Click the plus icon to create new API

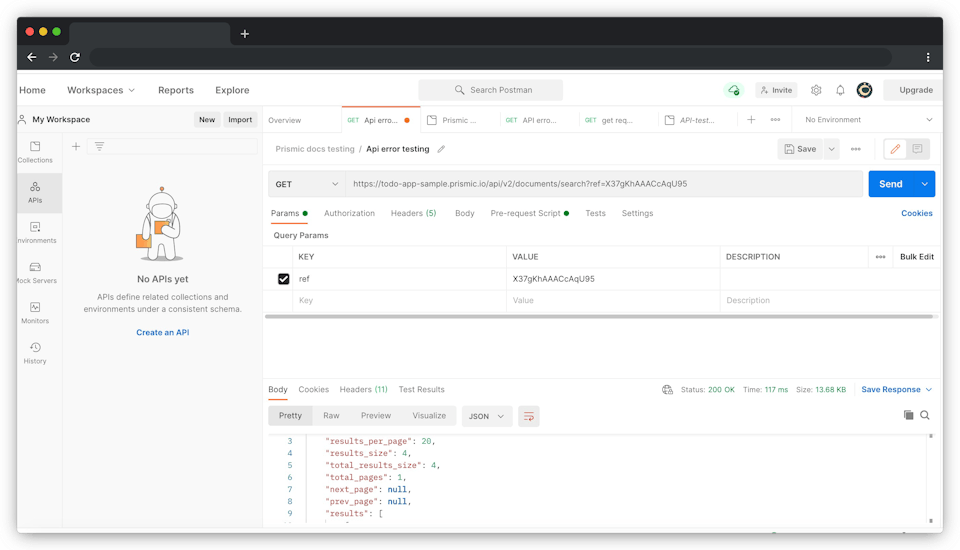coord(76,146)
